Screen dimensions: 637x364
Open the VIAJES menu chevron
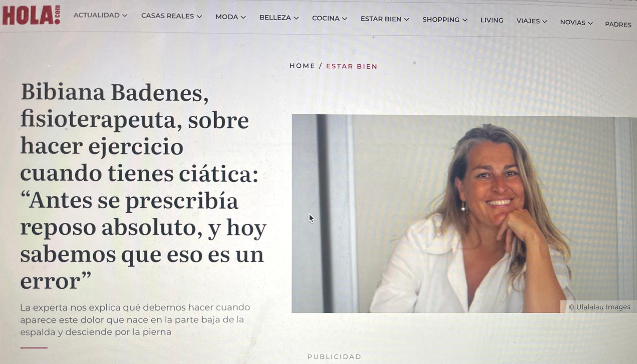545,21
